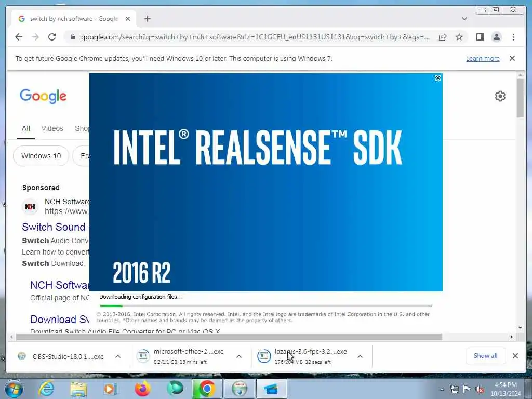The height and width of the screenshot is (399, 532).
Task: Click the scroll down arrow
Action: (520, 328)
